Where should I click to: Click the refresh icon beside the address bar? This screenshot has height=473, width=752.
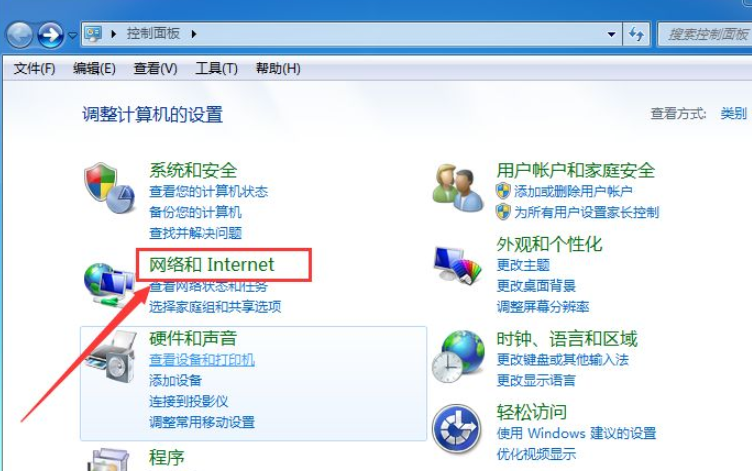tap(636, 34)
